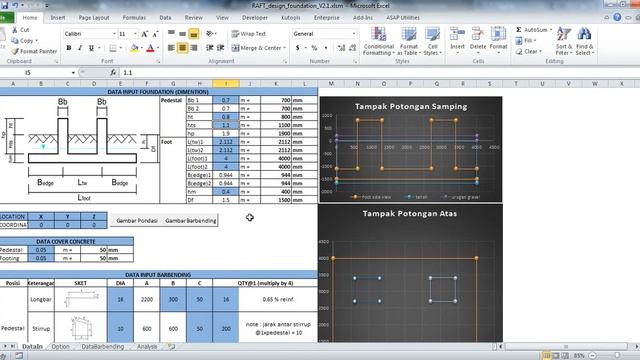Increase font size with Grow Font icon
Screen dimensions: 640x360
click(x=144, y=34)
